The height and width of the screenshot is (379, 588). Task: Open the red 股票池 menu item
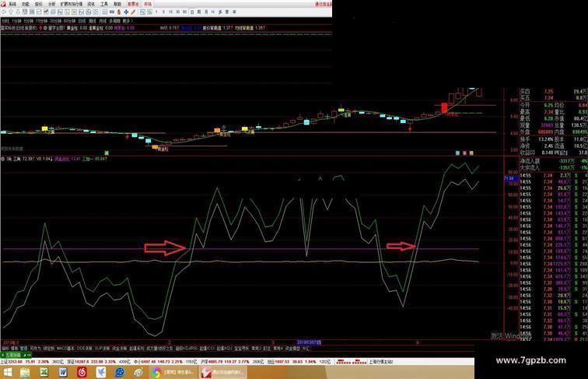click(133, 4)
